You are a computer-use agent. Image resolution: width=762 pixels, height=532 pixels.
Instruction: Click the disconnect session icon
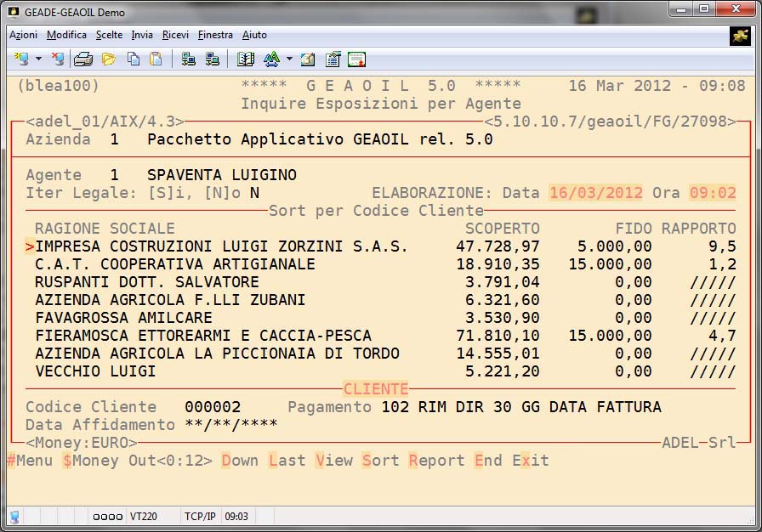point(57,59)
